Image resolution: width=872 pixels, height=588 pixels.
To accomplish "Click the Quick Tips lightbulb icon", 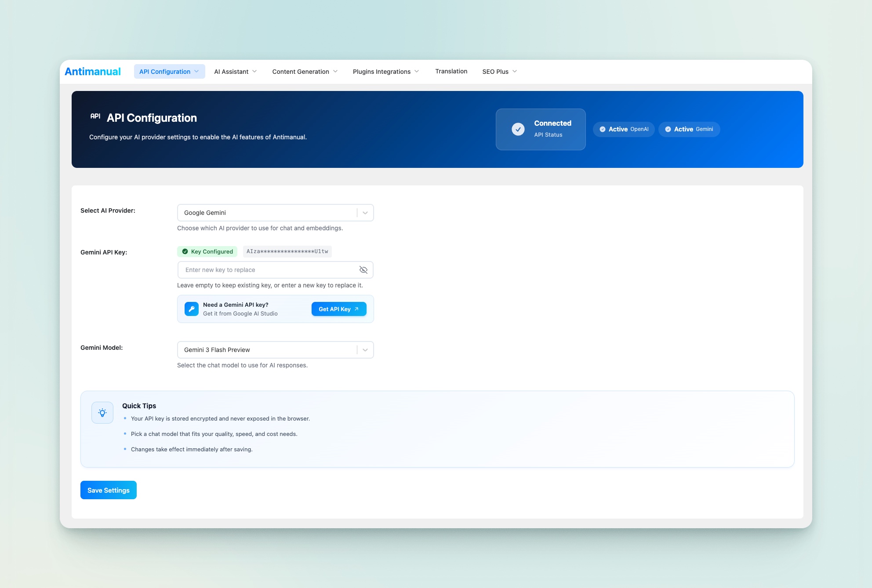I will click(102, 413).
